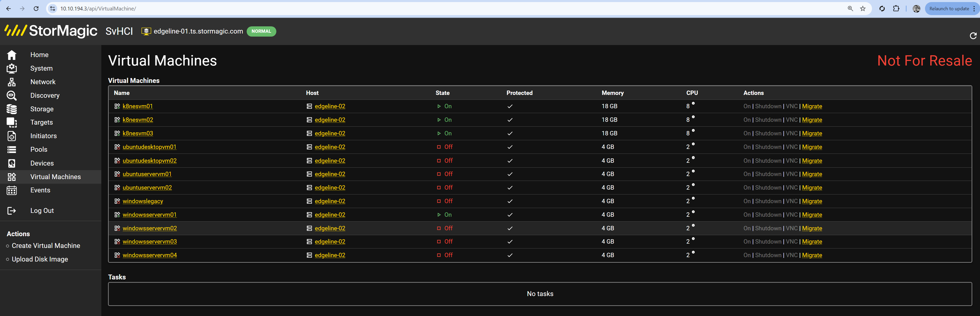Click the Discovery magnifier icon

point(12,95)
